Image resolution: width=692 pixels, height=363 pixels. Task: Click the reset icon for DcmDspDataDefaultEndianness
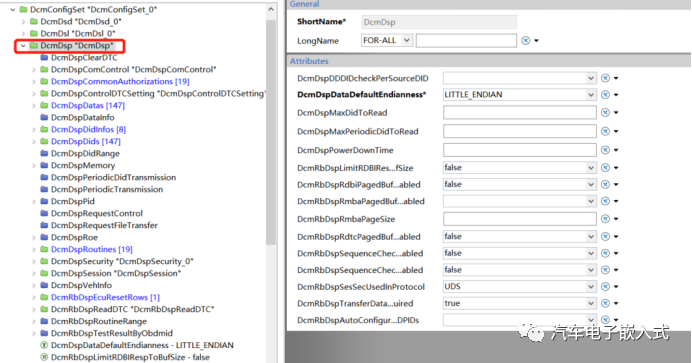pyautogui.click(x=606, y=95)
